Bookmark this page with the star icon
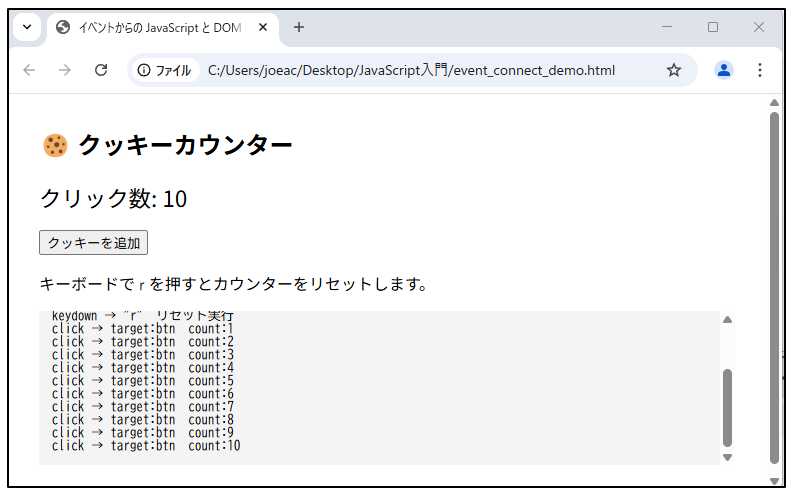 [674, 70]
